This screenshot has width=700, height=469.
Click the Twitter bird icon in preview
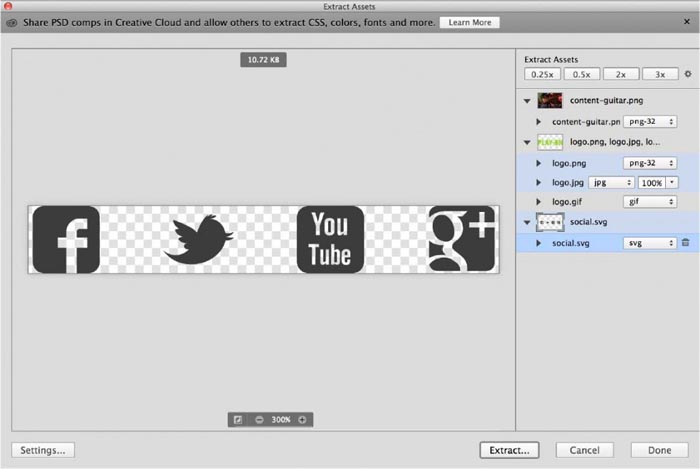click(198, 240)
